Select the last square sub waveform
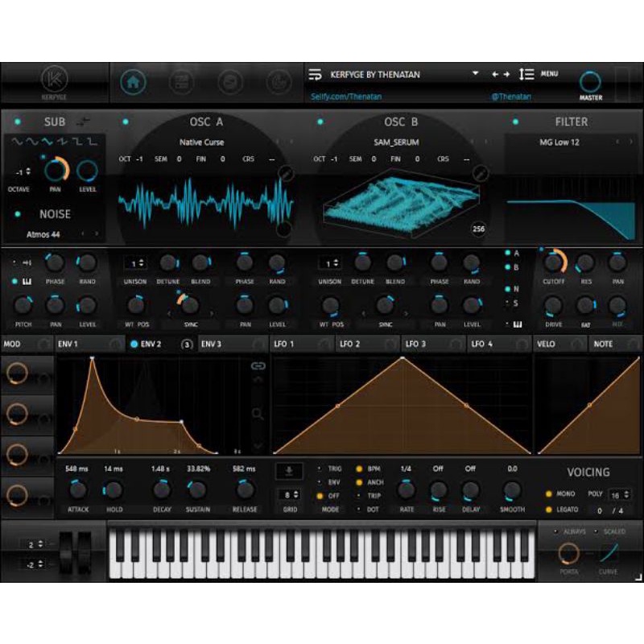 click(93, 142)
